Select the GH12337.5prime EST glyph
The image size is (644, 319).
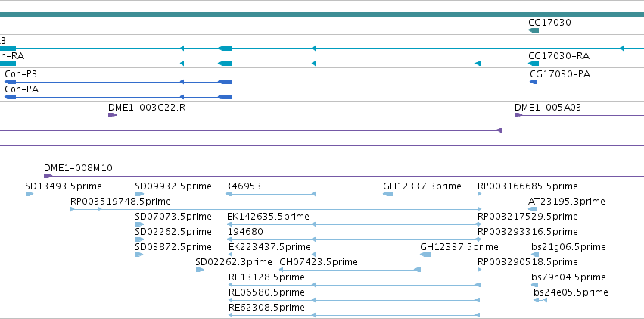[425, 255]
